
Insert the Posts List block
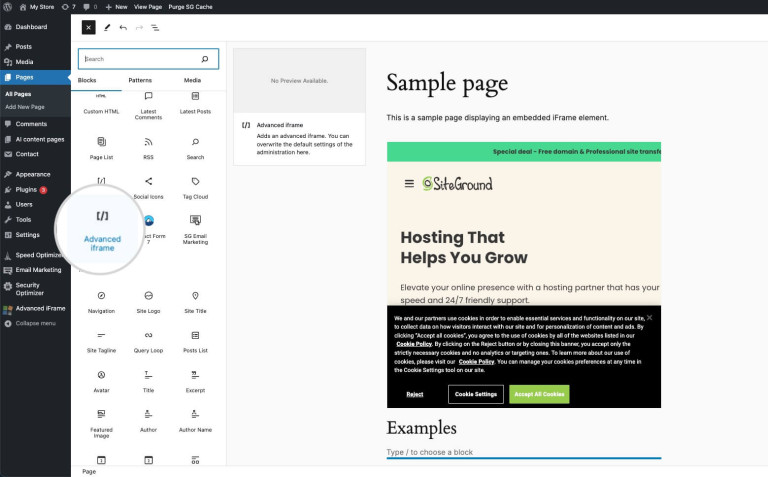pos(195,342)
